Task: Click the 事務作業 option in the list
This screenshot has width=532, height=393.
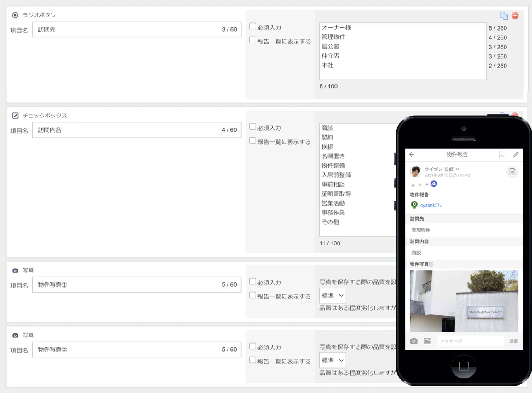Action: click(333, 213)
